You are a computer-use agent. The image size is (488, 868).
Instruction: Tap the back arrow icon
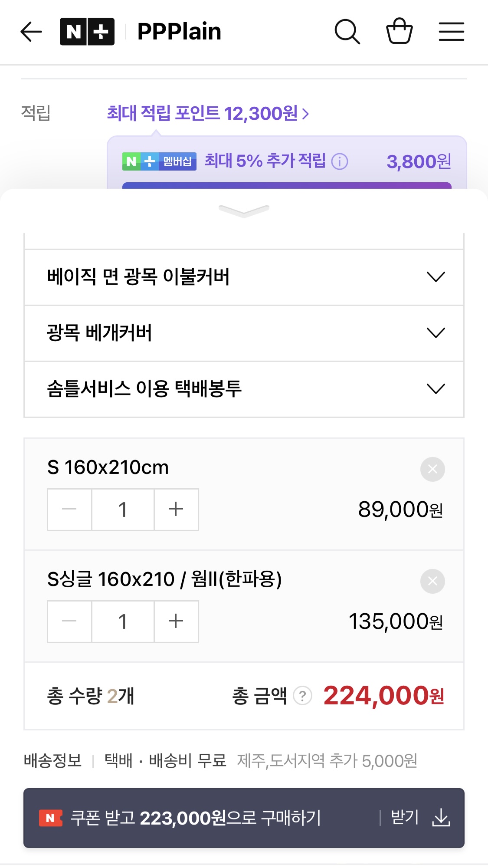coord(31,32)
